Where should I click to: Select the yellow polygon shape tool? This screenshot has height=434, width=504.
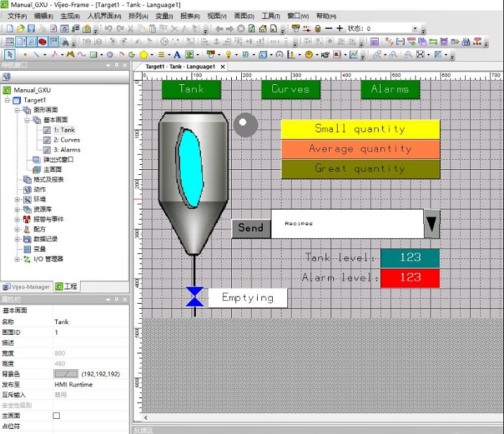coord(144,55)
